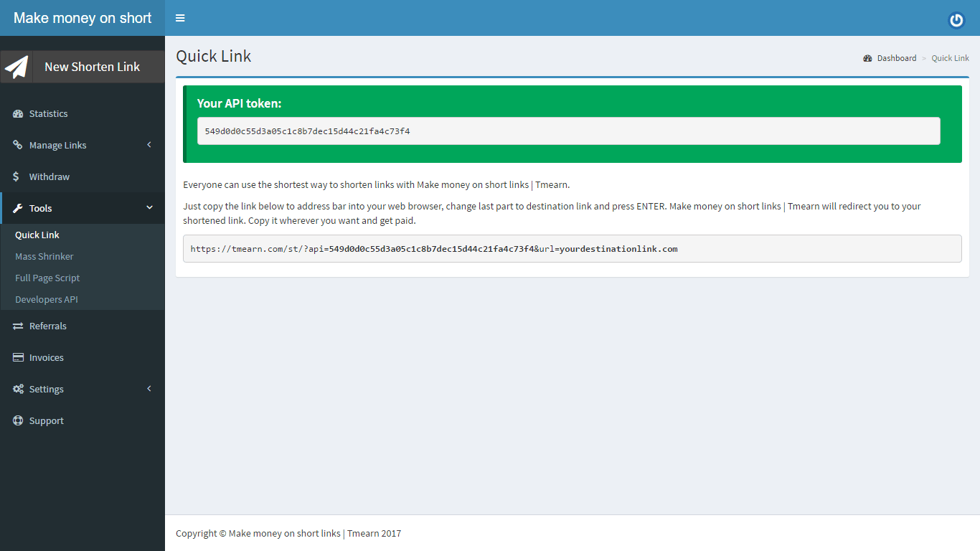Expand the Settings submenu chevron
This screenshot has height=551, width=980.
pyautogui.click(x=149, y=389)
